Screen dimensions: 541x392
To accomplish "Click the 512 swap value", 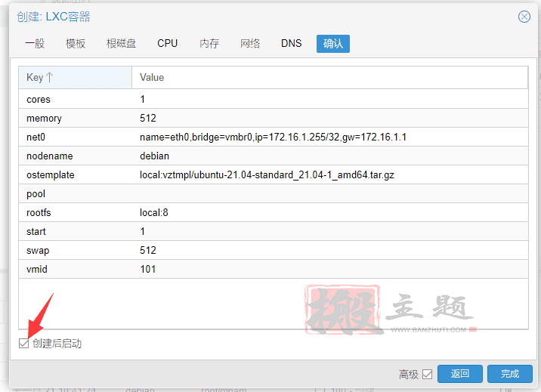I will (147, 250).
